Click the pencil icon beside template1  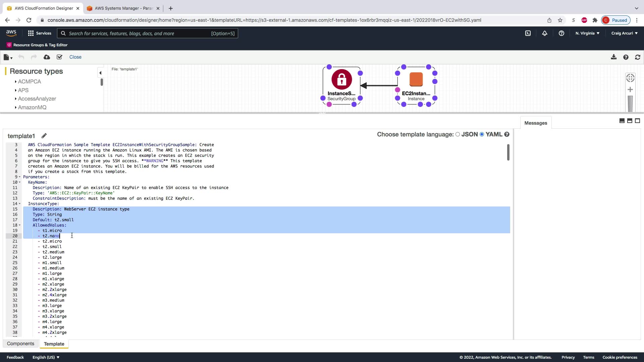point(44,136)
